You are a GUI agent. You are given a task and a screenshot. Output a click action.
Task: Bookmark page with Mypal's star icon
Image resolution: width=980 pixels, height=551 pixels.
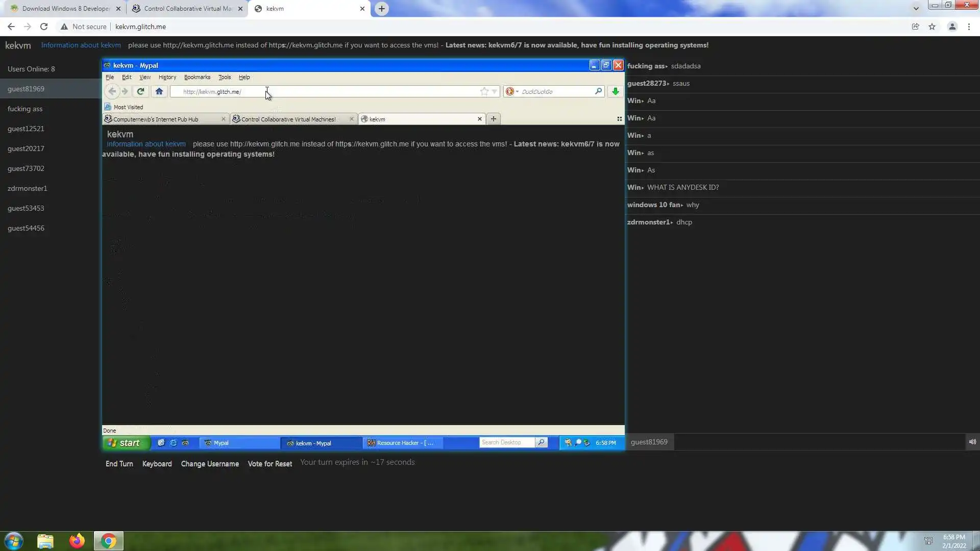click(x=484, y=91)
